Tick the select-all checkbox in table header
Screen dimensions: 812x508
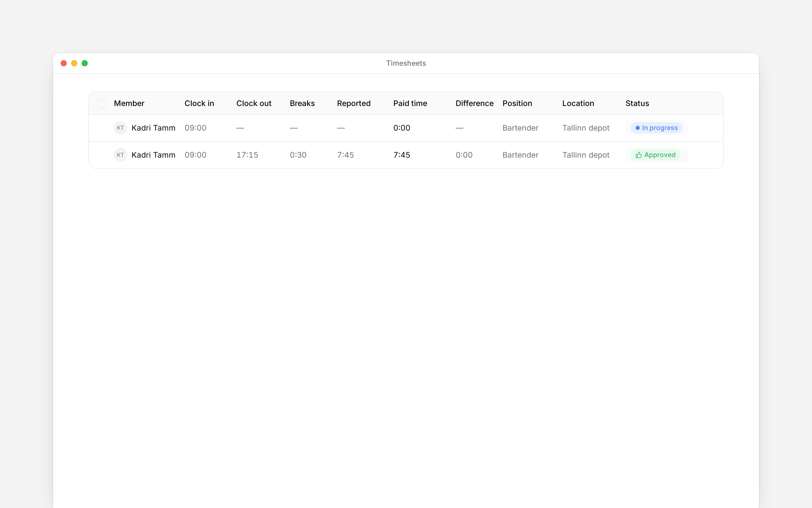pyautogui.click(x=102, y=104)
